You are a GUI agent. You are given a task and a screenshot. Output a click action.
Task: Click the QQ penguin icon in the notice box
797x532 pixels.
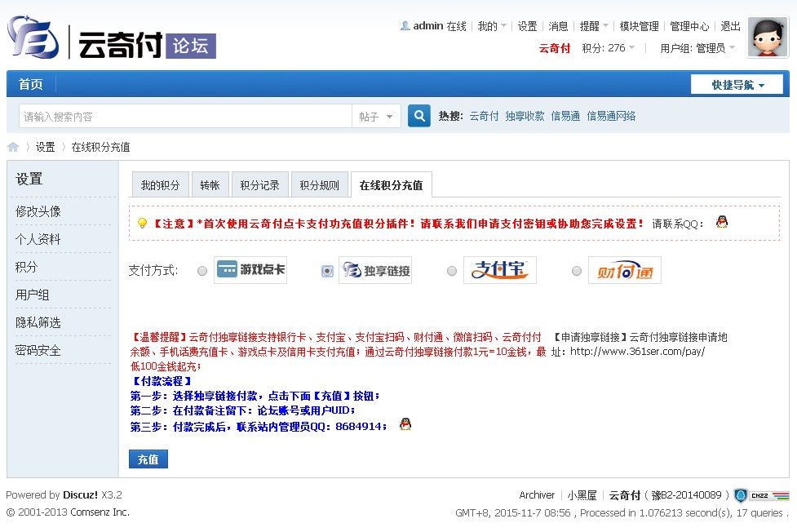click(x=722, y=222)
